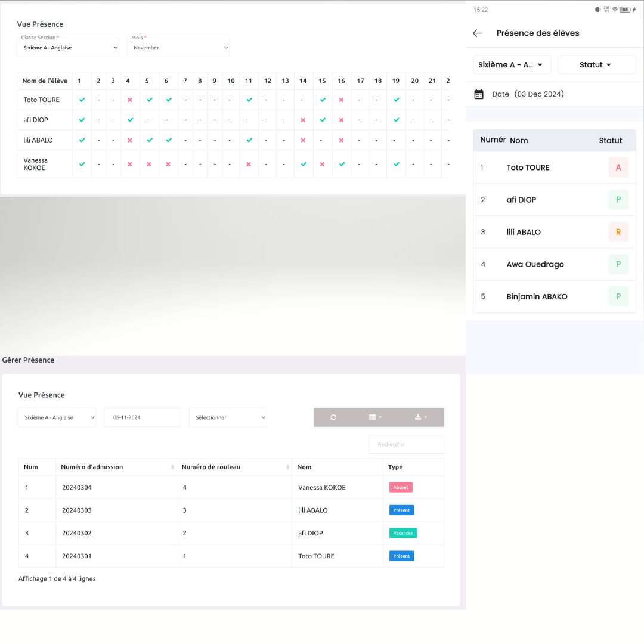Click the Vacances badge for afi DIOP
The image size is (644, 644).
[x=402, y=533]
